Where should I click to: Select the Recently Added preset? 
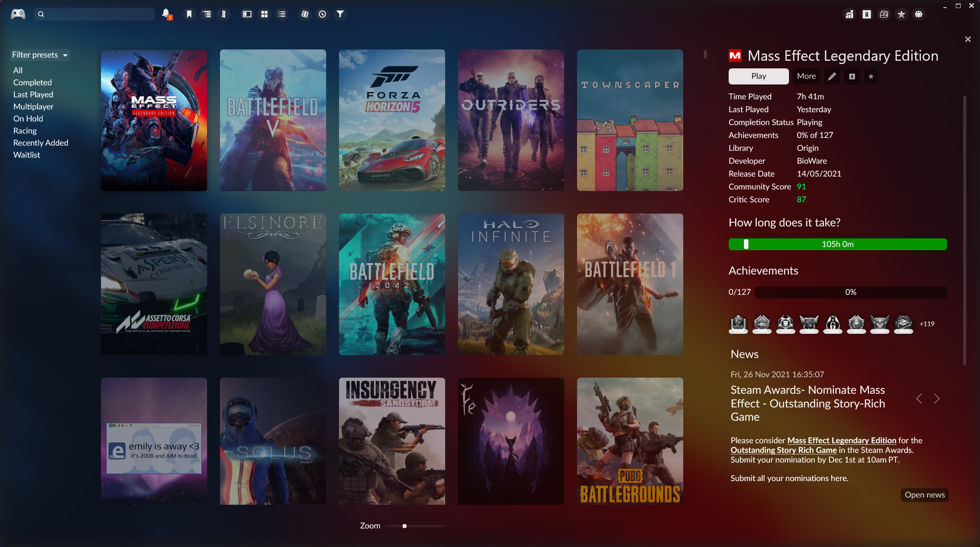pos(41,143)
